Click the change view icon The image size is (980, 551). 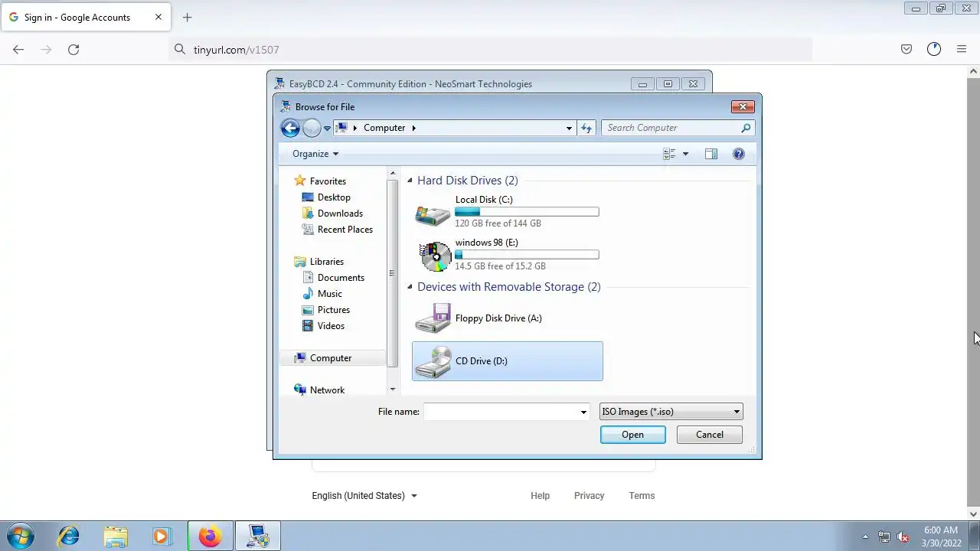pyautogui.click(x=669, y=154)
